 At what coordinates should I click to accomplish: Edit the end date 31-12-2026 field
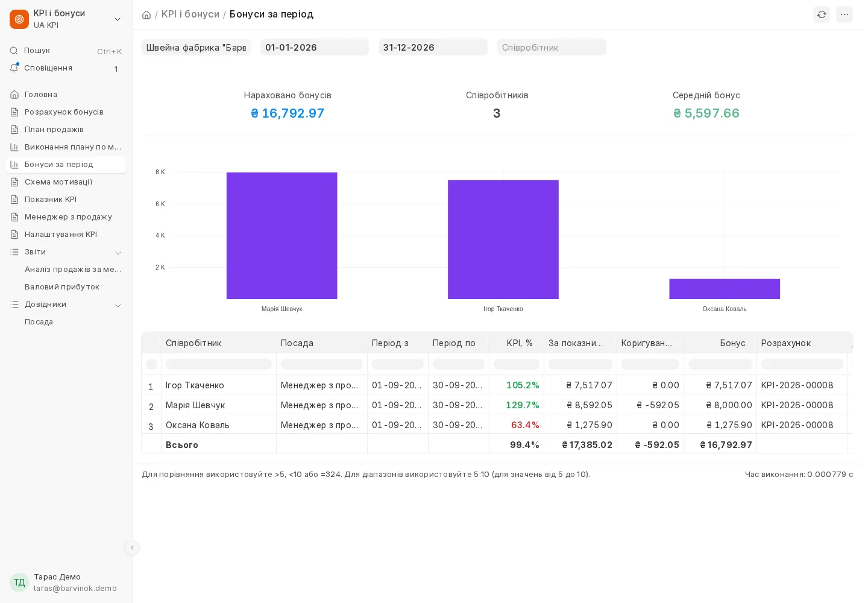tap(433, 48)
